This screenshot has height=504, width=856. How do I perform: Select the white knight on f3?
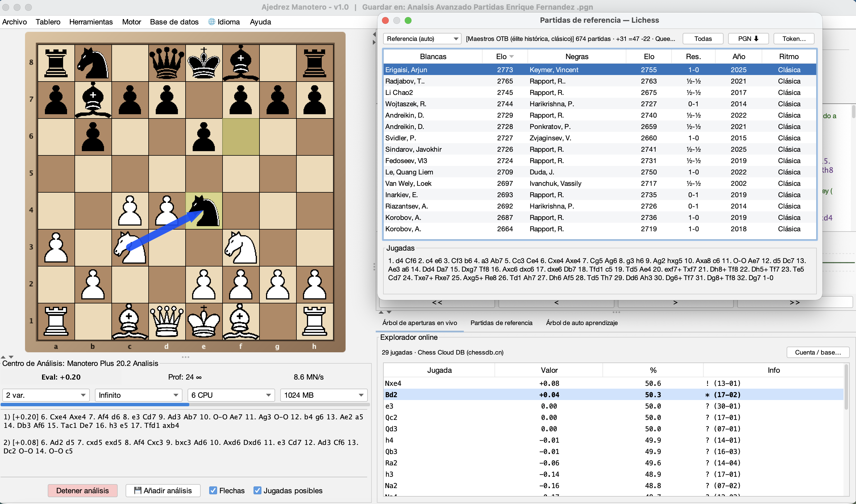point(240,247)
